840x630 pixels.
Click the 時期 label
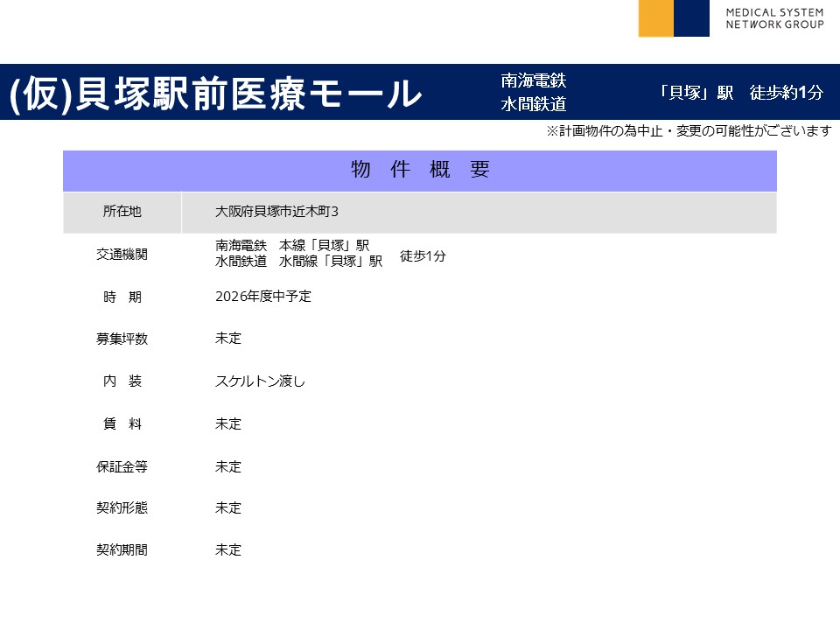pyautogui.click(x=122, y=297)
